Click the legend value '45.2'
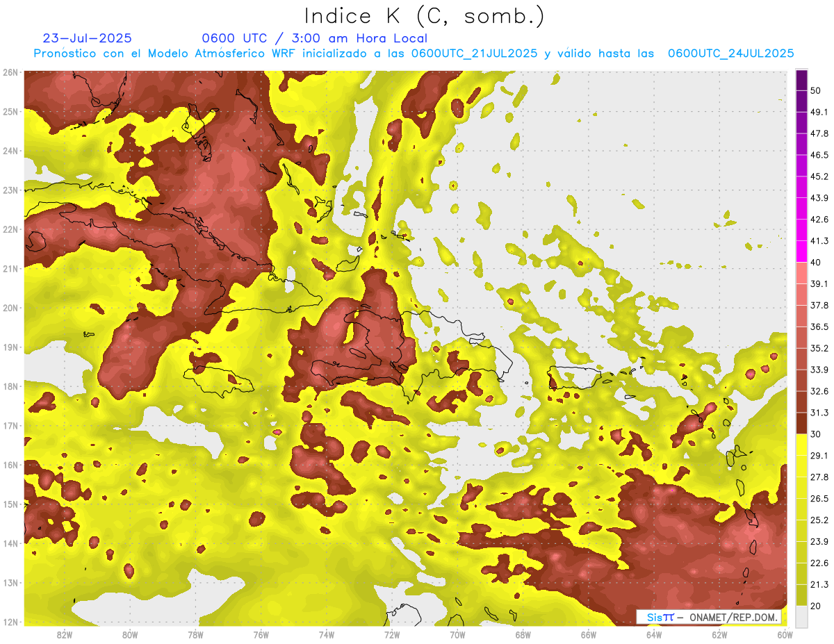Image resolution: width=834 pixels, height=644 pixels. [819, 176]
